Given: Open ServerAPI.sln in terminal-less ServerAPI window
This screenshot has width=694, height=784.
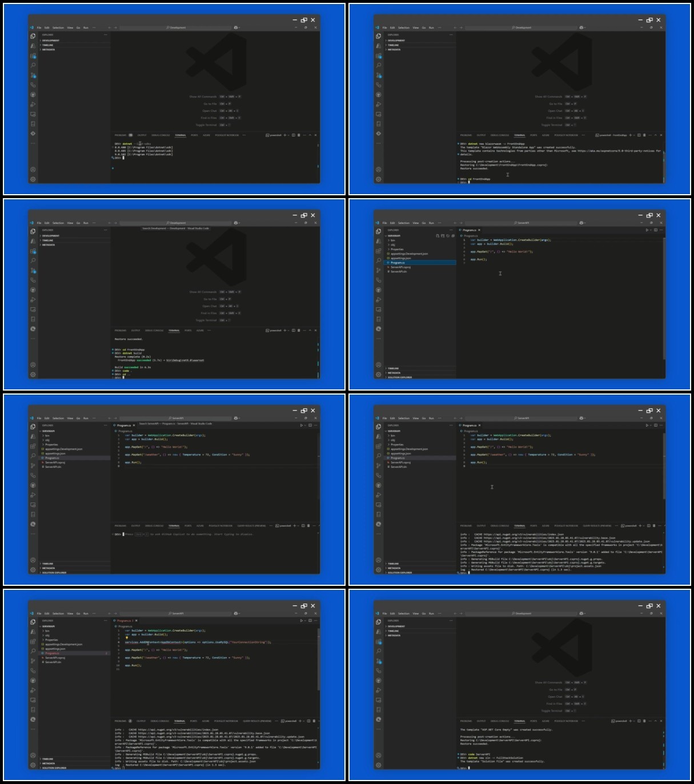Looking at the screenshot, I should [421, 272].
